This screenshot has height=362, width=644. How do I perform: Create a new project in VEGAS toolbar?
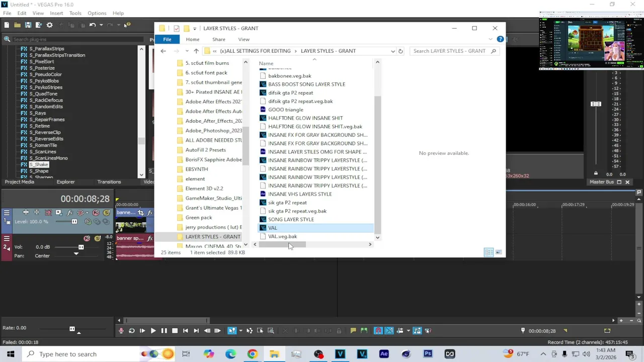tap(7, 25)
